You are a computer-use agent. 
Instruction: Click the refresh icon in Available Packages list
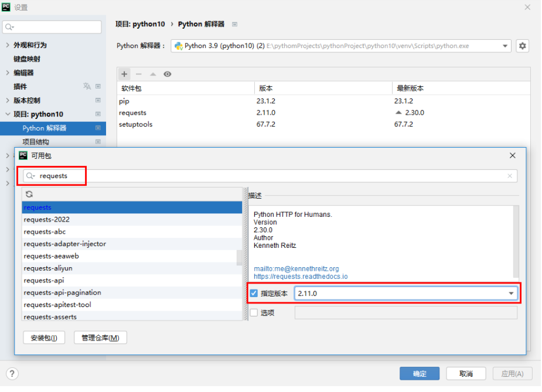click(x=29, y=195)
